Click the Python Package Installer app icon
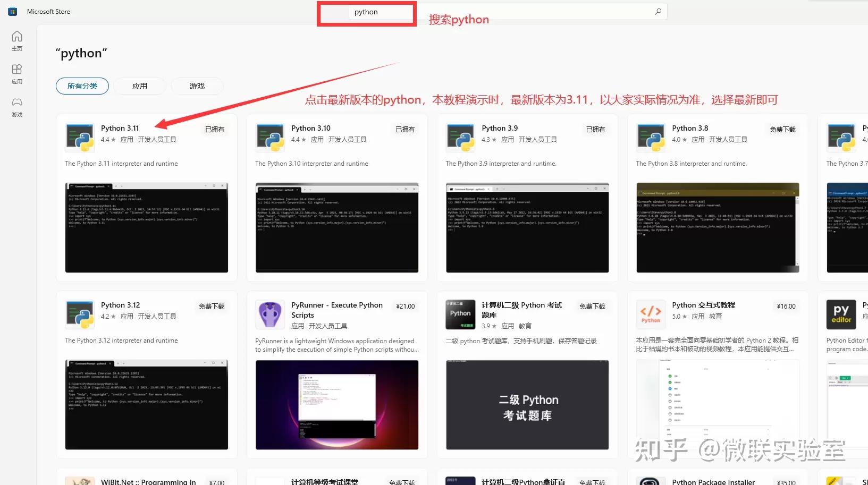868x485 pixels. click(651, 481)
